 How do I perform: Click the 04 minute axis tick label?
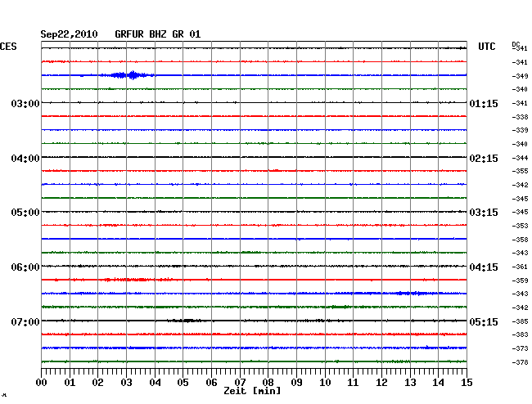[x=155, y=383]
